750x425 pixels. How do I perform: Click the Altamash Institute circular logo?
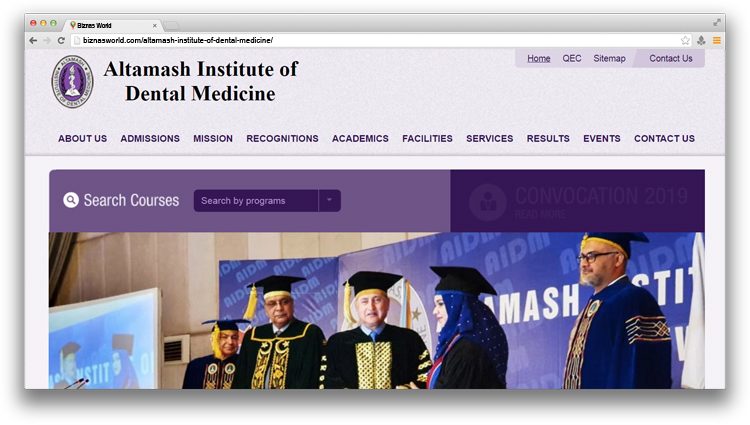[72, 81]
